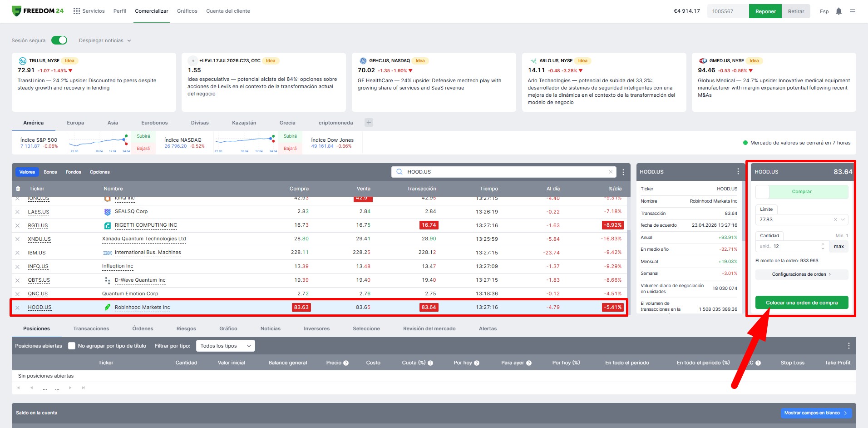Switch to Europa market tab
The image size is (868, 428).
[75, 123]
